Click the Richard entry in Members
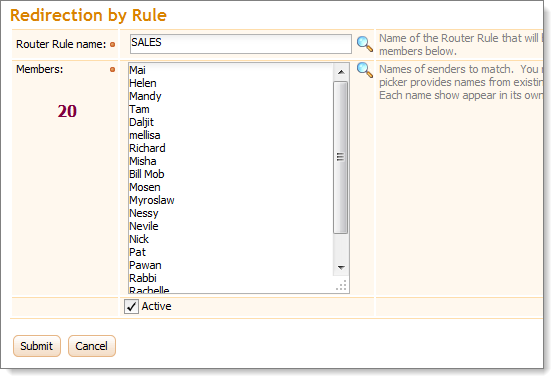 (x=147, y=148)
